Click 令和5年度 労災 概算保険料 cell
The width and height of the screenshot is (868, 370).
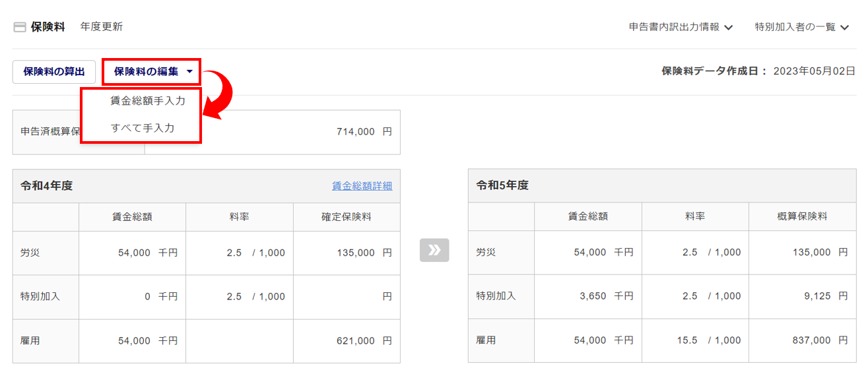[x=803, y=253]
